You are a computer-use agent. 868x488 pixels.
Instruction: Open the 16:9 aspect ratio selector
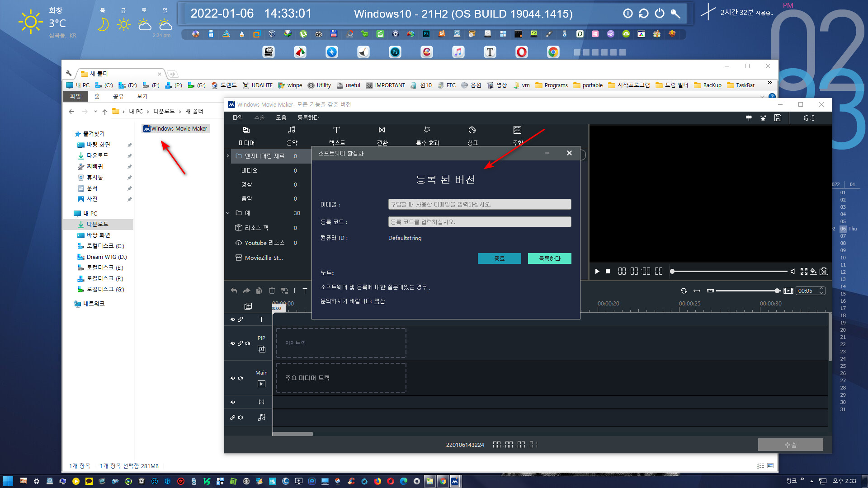coord(809,118)
